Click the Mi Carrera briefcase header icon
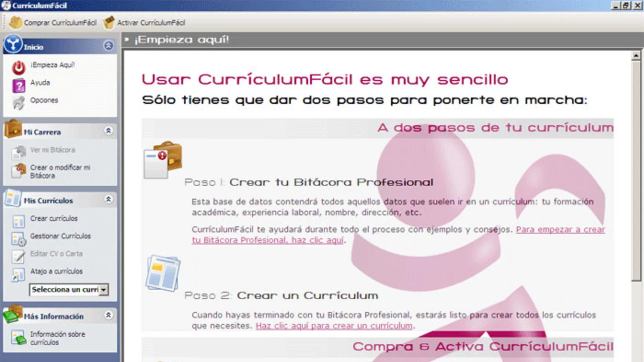The width and height of the screenshot is (644, 362). click(13, 128)
